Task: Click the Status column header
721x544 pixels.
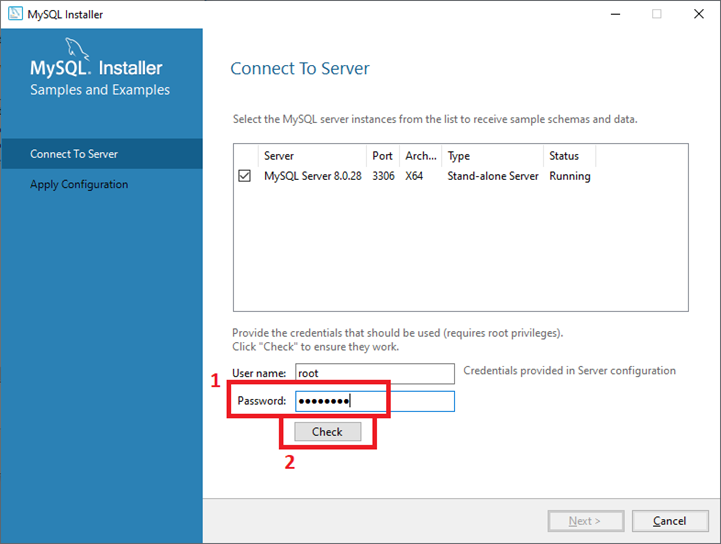Action: pyautogui.click(x=569, y=156)
